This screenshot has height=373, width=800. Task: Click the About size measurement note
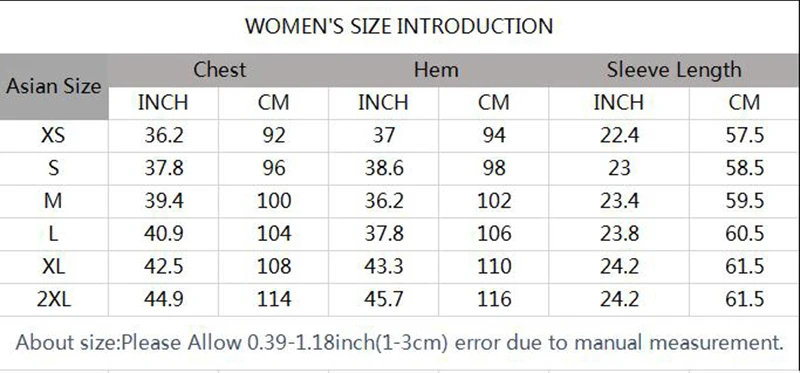click(x=399, y=343)
